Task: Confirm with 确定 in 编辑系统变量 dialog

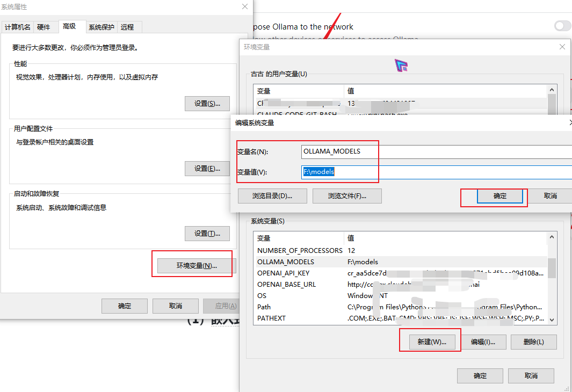Action: click(x=500, y=196)
